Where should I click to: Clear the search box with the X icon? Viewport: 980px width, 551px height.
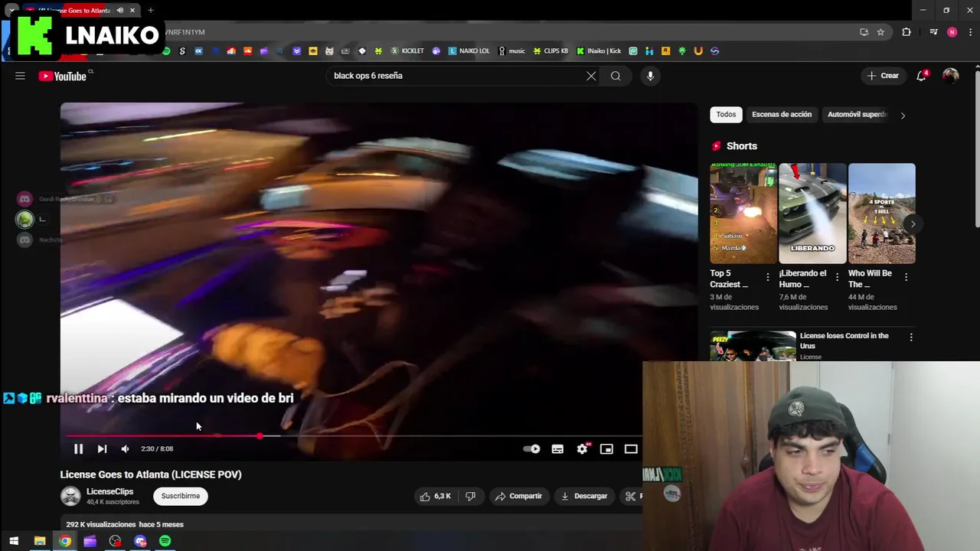tap(591, 76)
